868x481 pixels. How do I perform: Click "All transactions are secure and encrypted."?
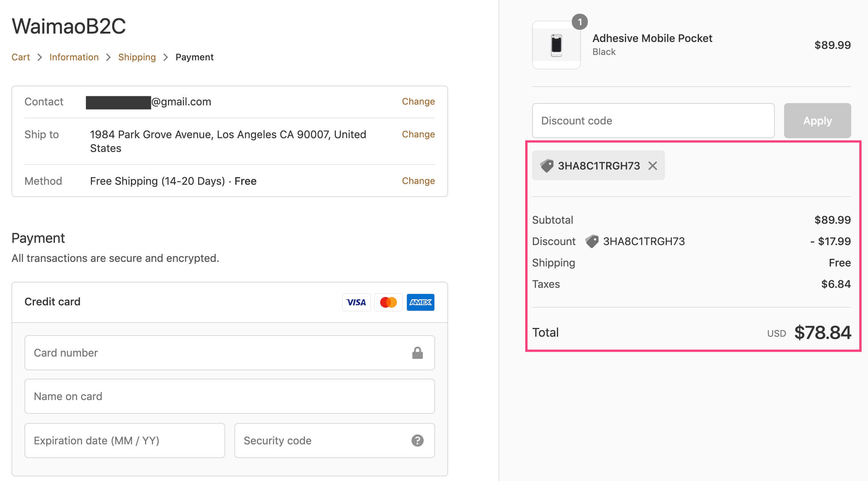[115, 258]
